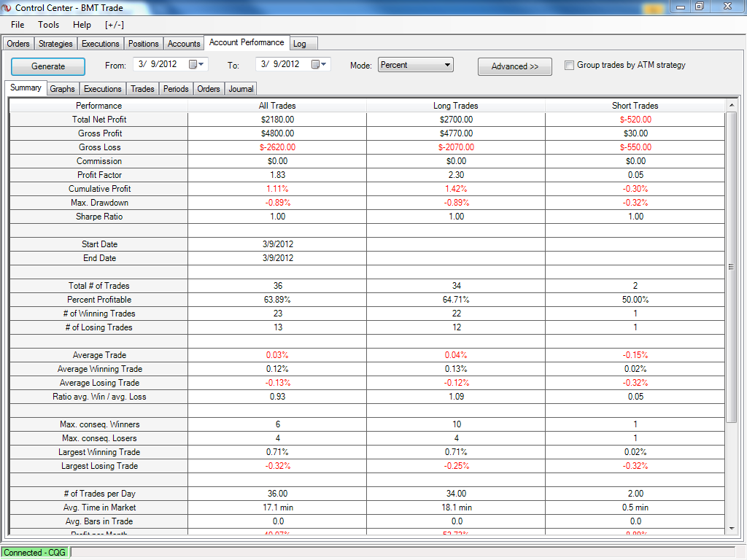747x560 pixels.
Task: Select Percent Profitable value 63.89%
Action: click(277, 300)
